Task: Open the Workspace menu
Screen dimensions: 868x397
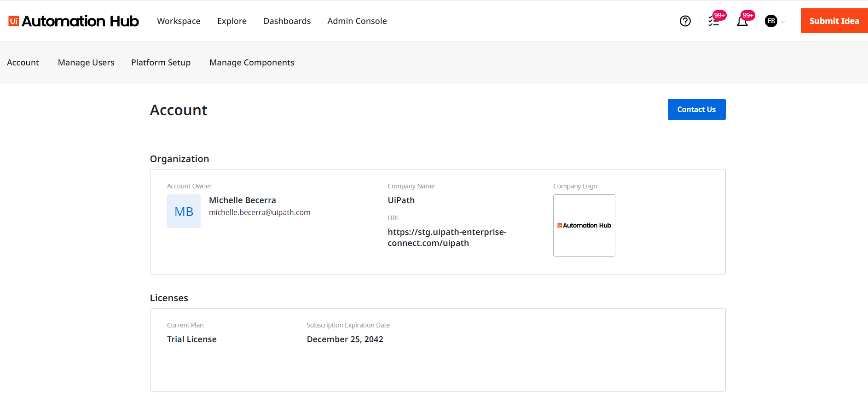Action: coord(179,21)
